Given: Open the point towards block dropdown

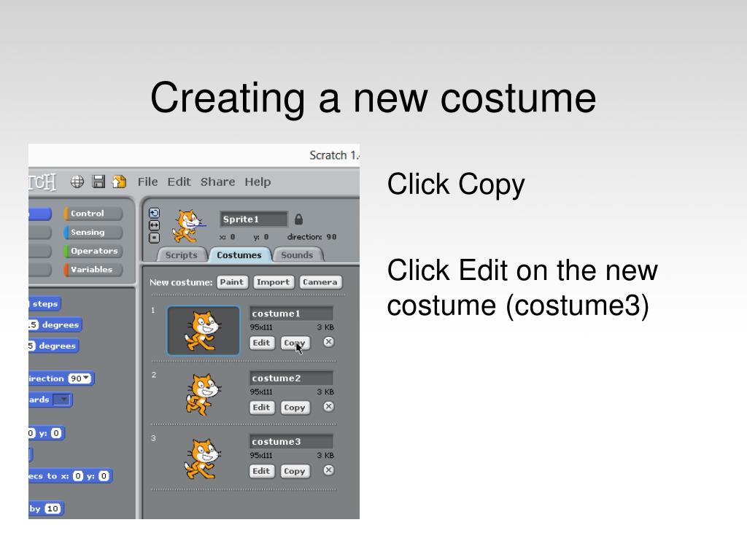Looking at the screenshot, I should 62,399.
